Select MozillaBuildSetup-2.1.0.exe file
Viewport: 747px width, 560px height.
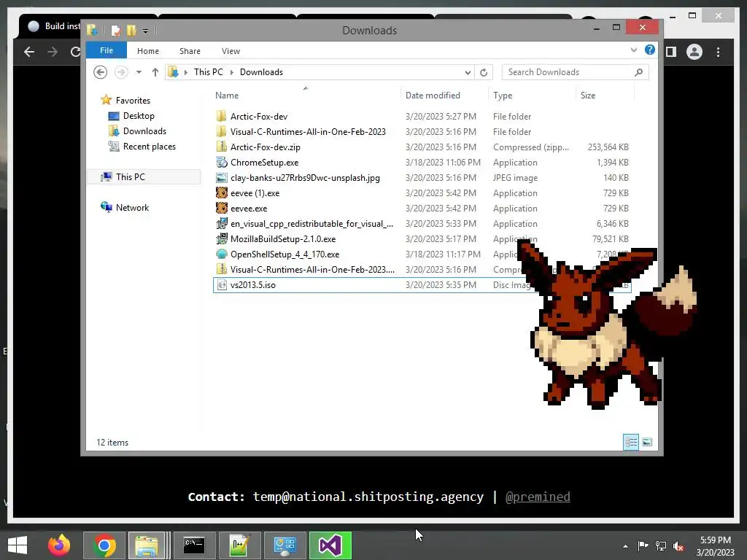422,238
